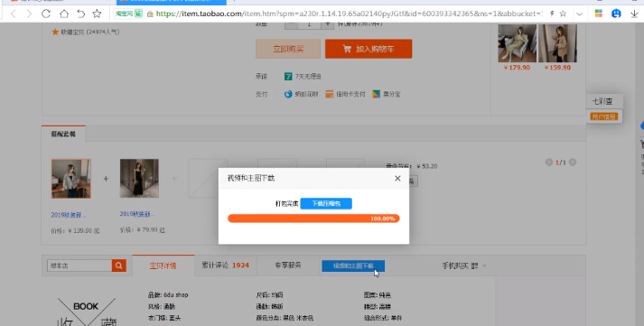Click the download zip package button
This screenshot has width=644, height=326.
(326, 204)
